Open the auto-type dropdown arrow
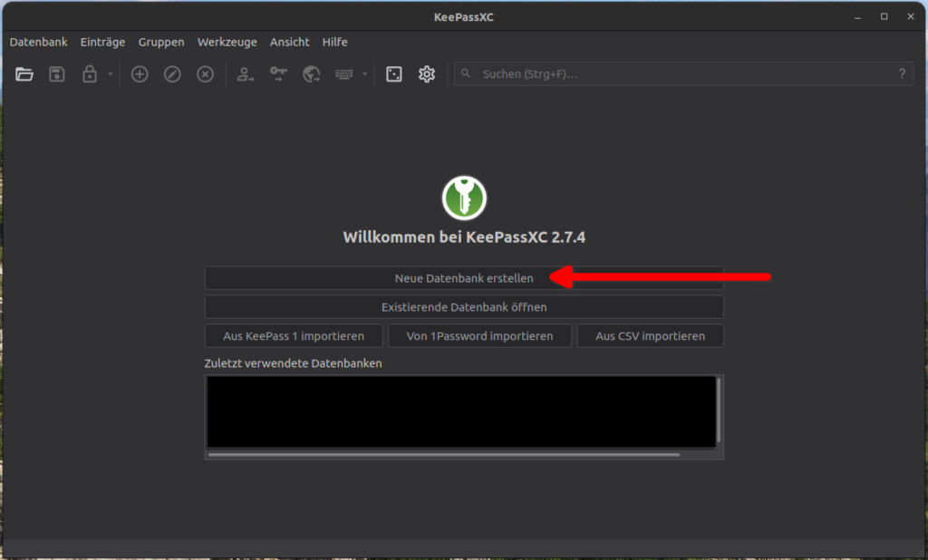The width and height of the screenshot is (928, 560). [365, 74]
